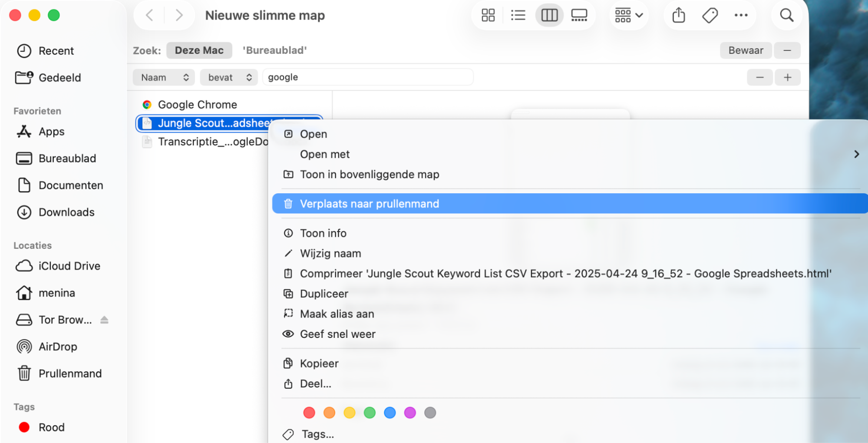Choose 'Dupliceer' from the context menu
The width and height of the screenshot is (868, 443).
pos(323,294)
